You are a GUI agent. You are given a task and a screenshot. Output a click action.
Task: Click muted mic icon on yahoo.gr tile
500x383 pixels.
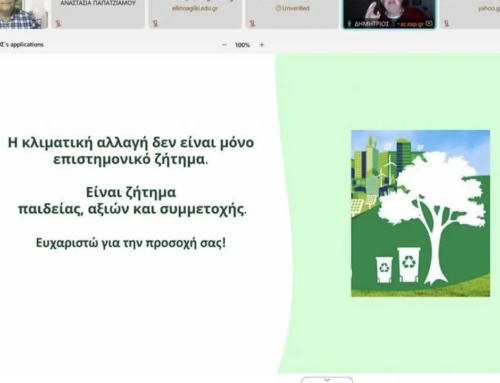tap(446, 23)
